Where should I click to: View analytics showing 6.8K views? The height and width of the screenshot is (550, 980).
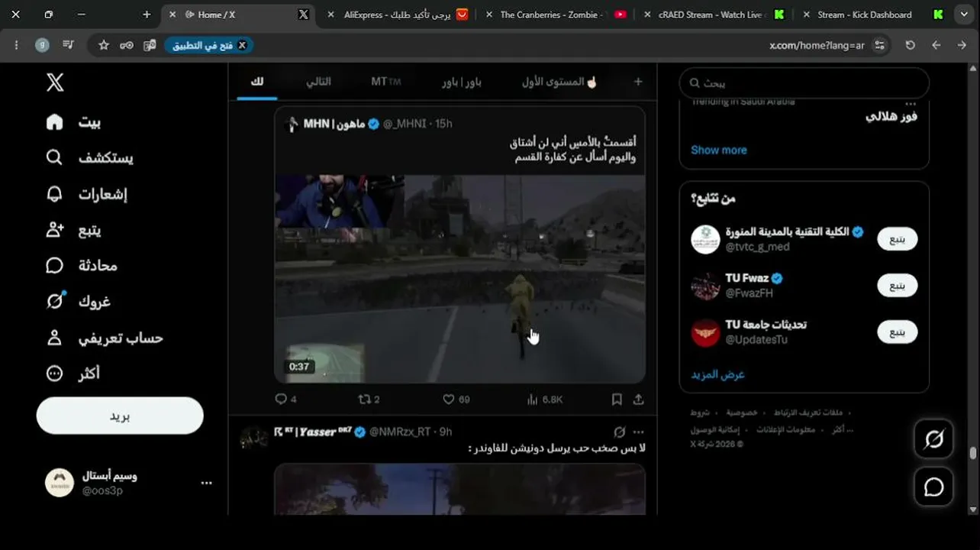[545, 399]
